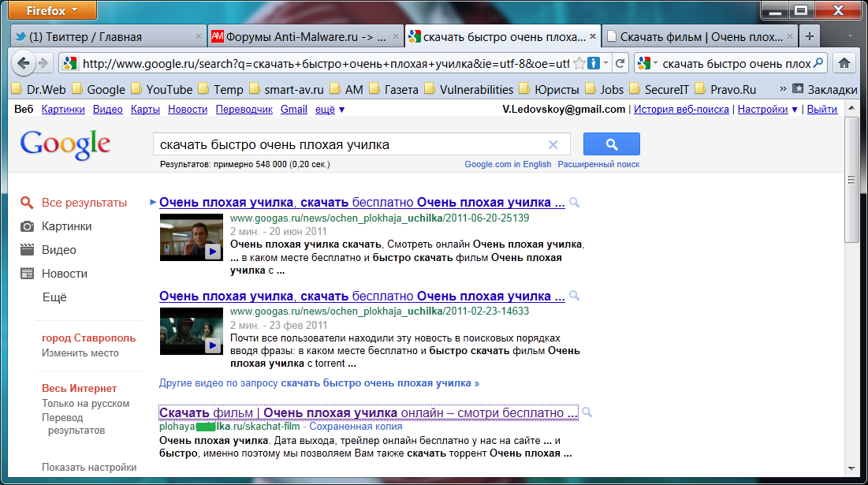The width and height of the screenshot is (868, 485).
Task: Open Google.com in English link
Action: click(x=508, y=164)
